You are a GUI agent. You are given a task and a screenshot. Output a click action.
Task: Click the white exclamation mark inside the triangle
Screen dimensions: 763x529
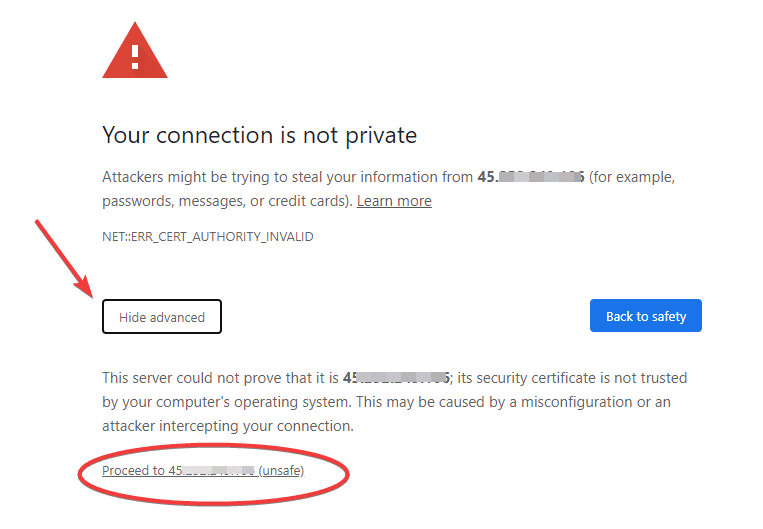[135, 52]
